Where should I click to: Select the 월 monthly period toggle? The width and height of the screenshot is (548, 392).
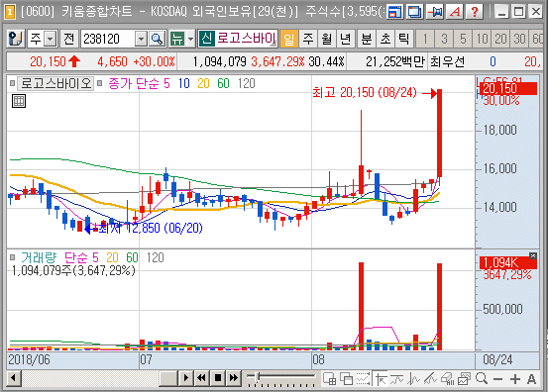coord(327,39)
